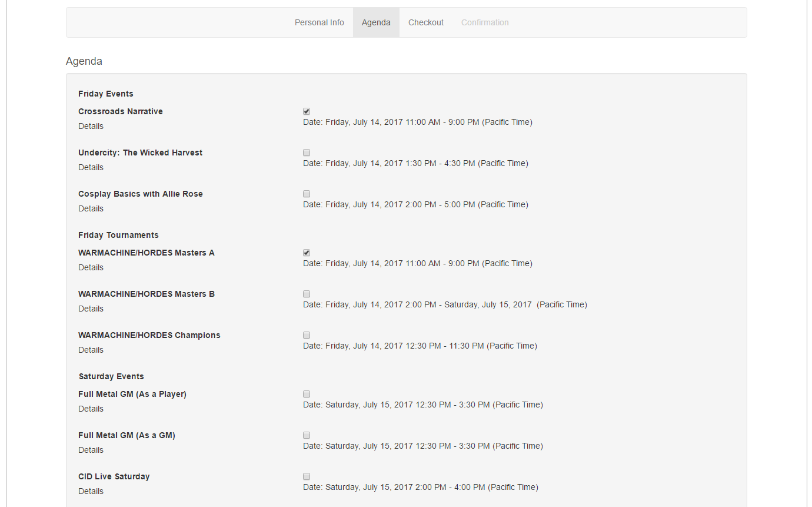Check the CID Live Saturday checkbox
812x507 pixels.
tap(307, 476)
